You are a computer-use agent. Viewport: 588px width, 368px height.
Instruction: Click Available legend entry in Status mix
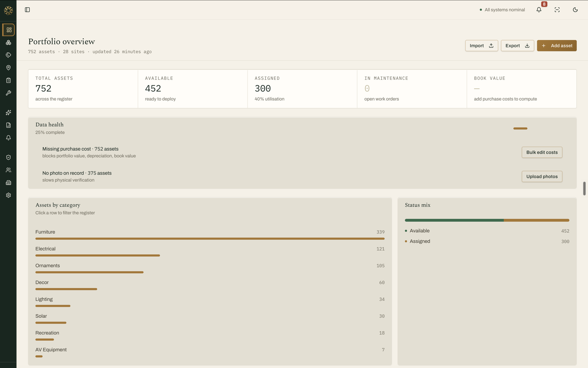[x=487, y=231]
